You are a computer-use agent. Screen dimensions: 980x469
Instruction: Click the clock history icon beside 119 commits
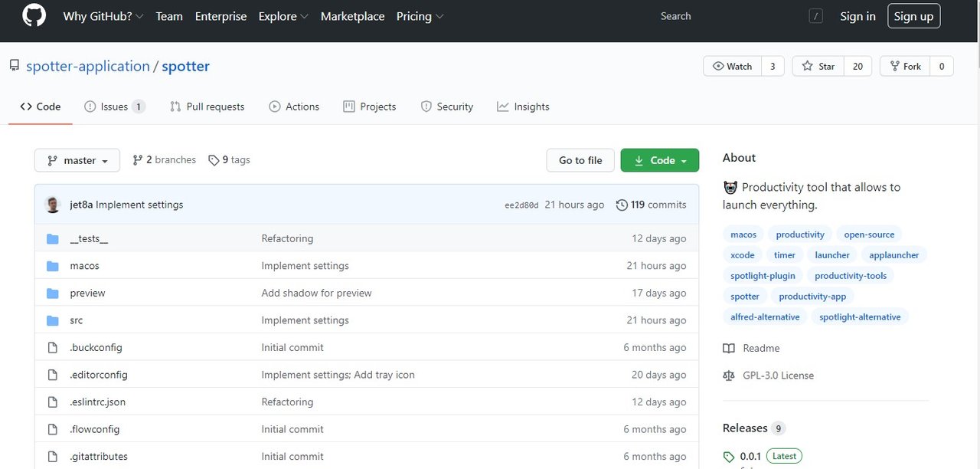(x=622, y=205)
